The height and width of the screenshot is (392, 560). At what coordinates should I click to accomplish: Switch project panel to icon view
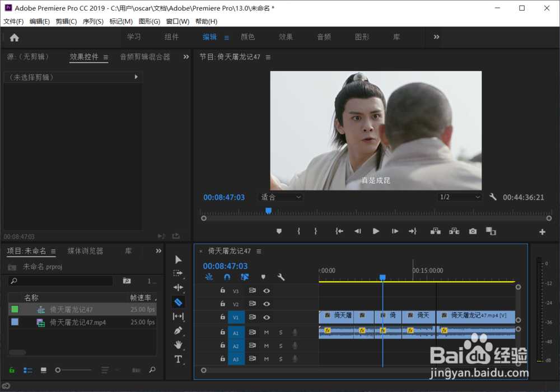[44, 370]
